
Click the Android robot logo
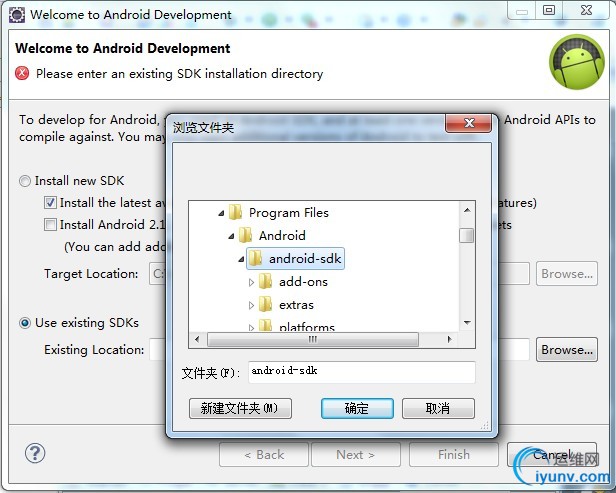577,62
